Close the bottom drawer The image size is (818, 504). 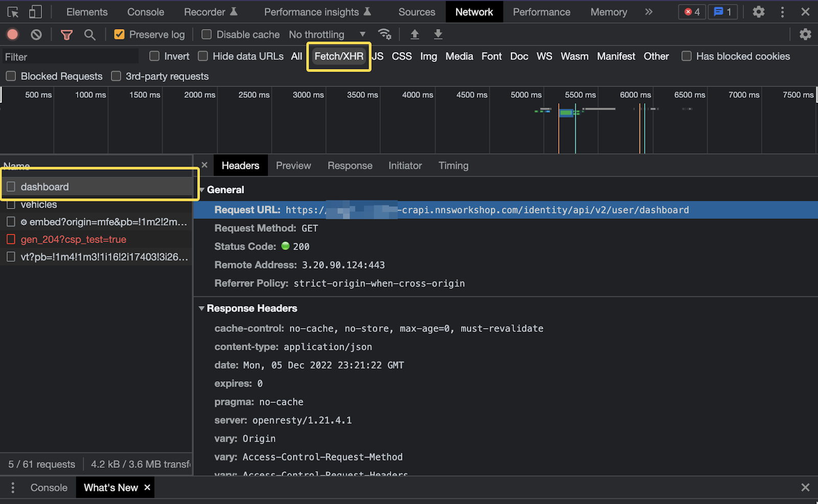805,488
